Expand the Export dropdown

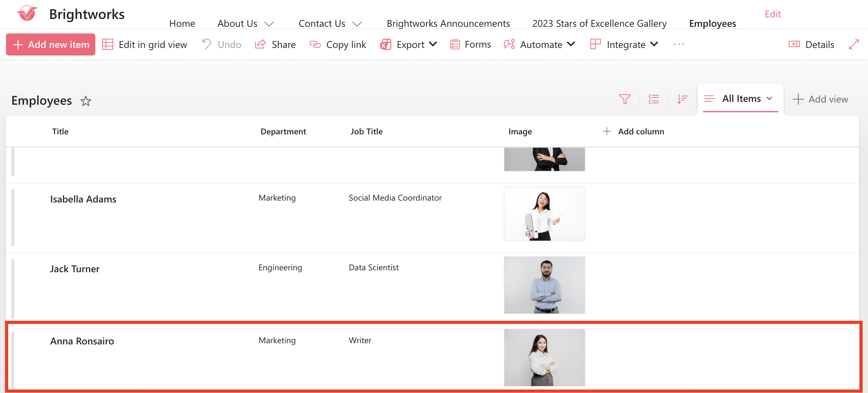[x=409, y=44]
